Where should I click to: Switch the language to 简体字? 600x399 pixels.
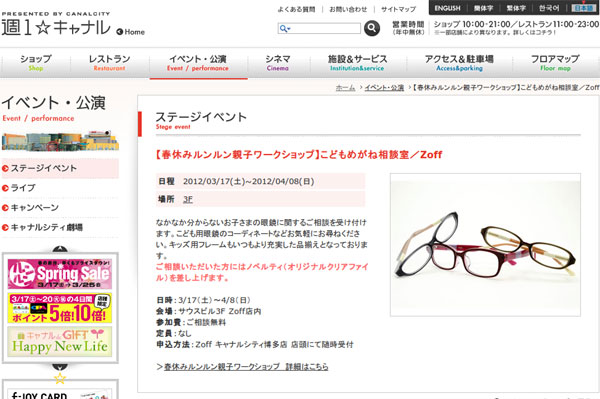(x=483, y=8)
